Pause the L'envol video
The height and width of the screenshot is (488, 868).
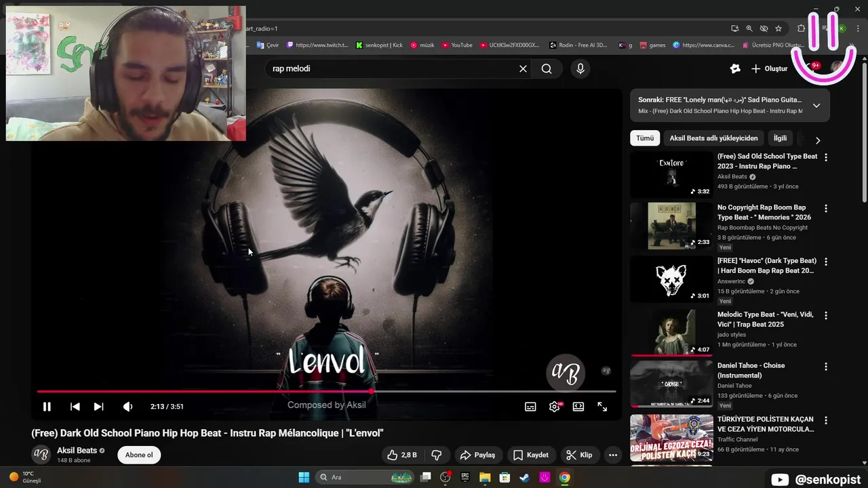click(47, 407)
